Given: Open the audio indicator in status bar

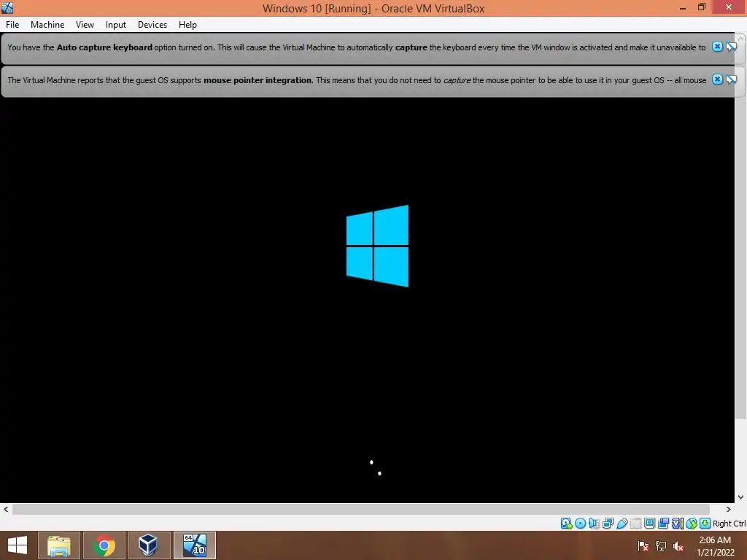Looking at the screenshot, I should click(x=594, y=524).
